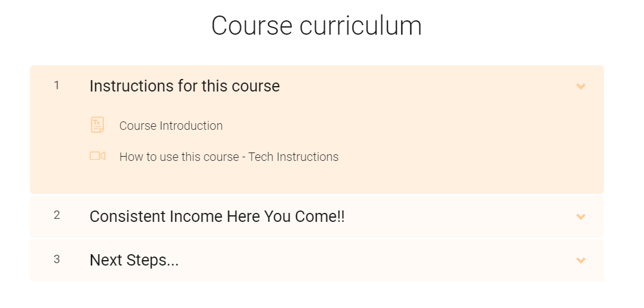Expand the Next Steps chevron arrow
The height and width of the screenshot is (308, 644).
581,260
